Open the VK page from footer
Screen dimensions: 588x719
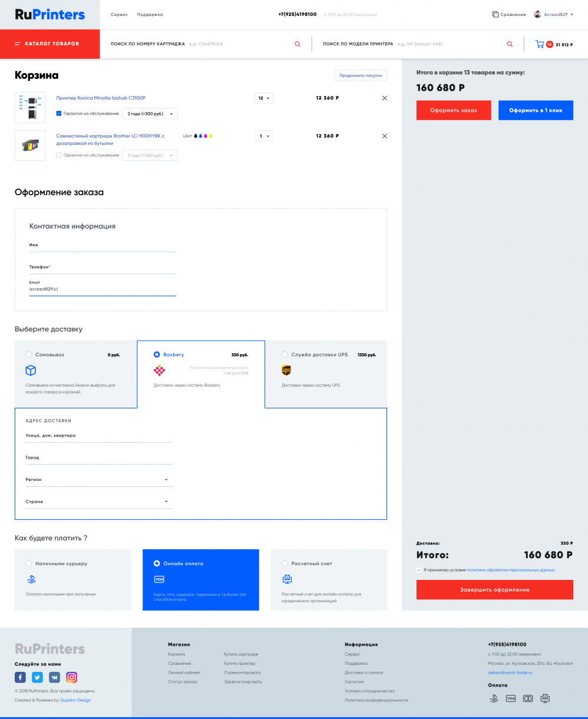54,677
